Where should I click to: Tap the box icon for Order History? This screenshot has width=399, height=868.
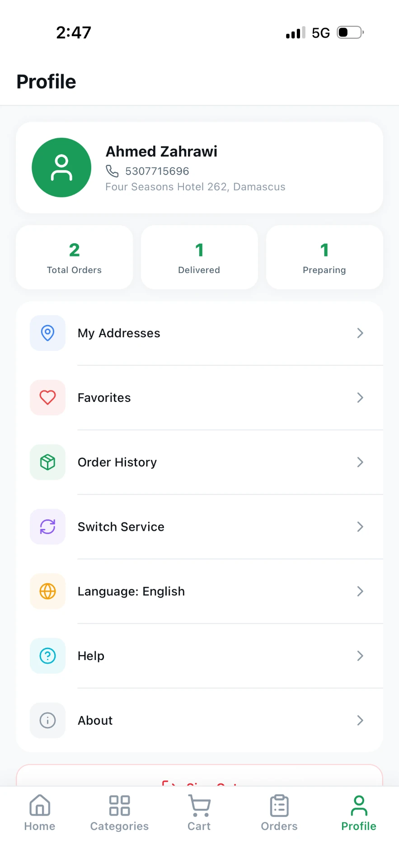tap(47, 462)
